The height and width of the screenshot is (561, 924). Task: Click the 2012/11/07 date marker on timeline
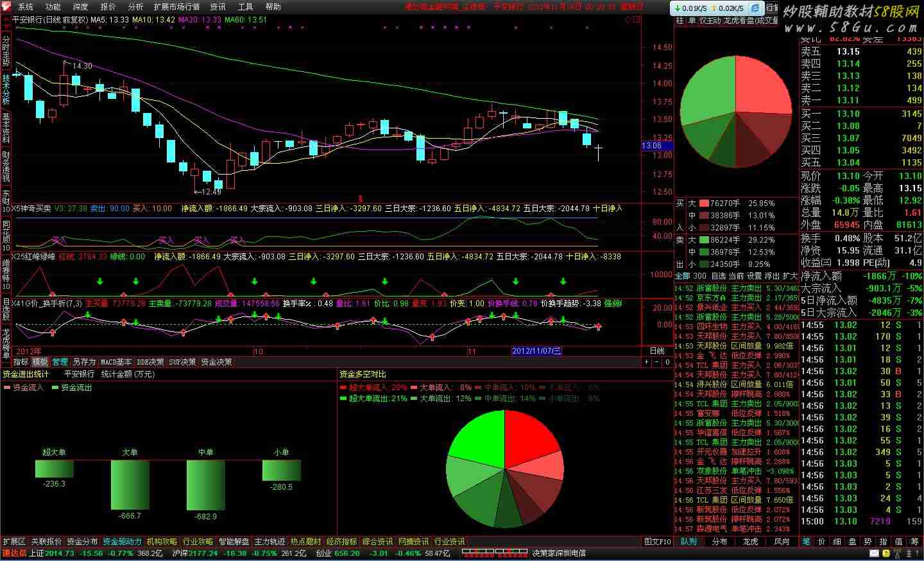[x=536, y=351]
